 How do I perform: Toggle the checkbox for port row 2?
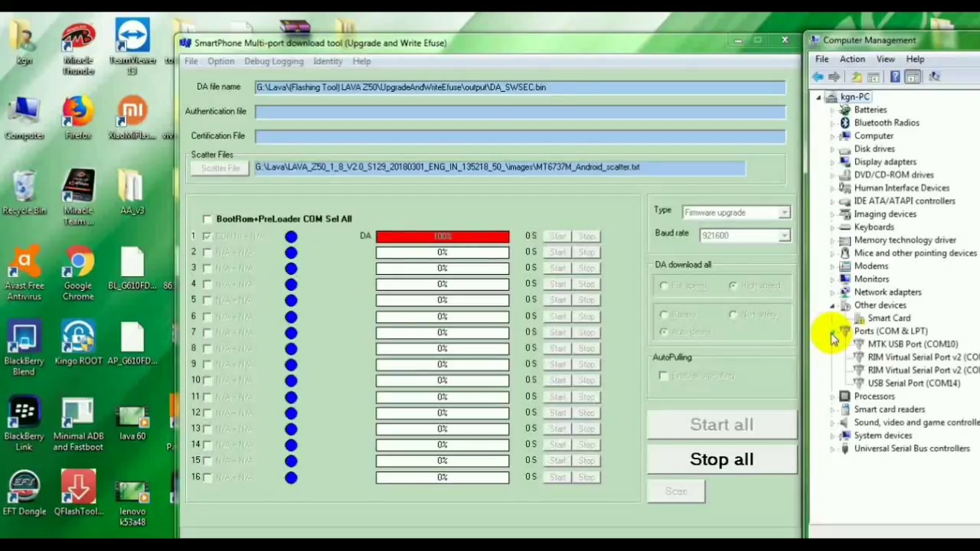coord(207,252)
